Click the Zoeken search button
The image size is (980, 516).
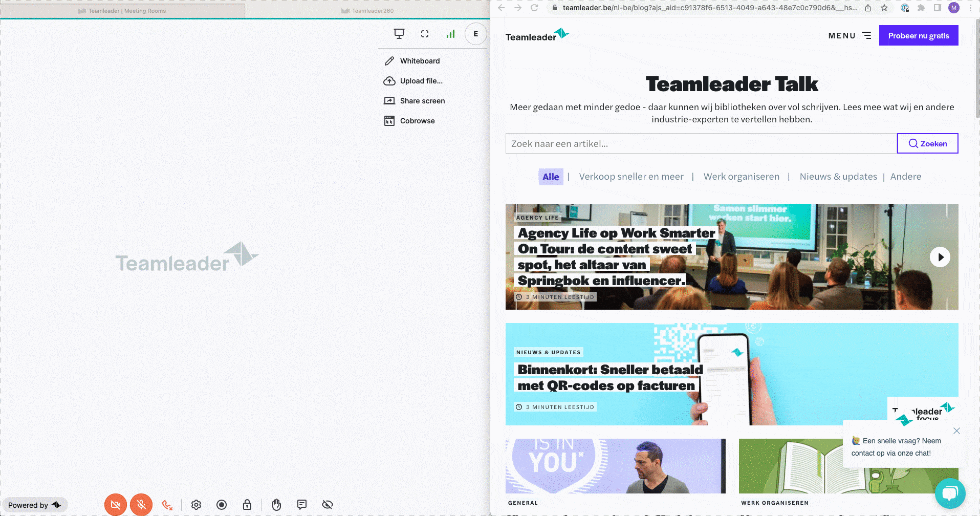coord(928,143)
